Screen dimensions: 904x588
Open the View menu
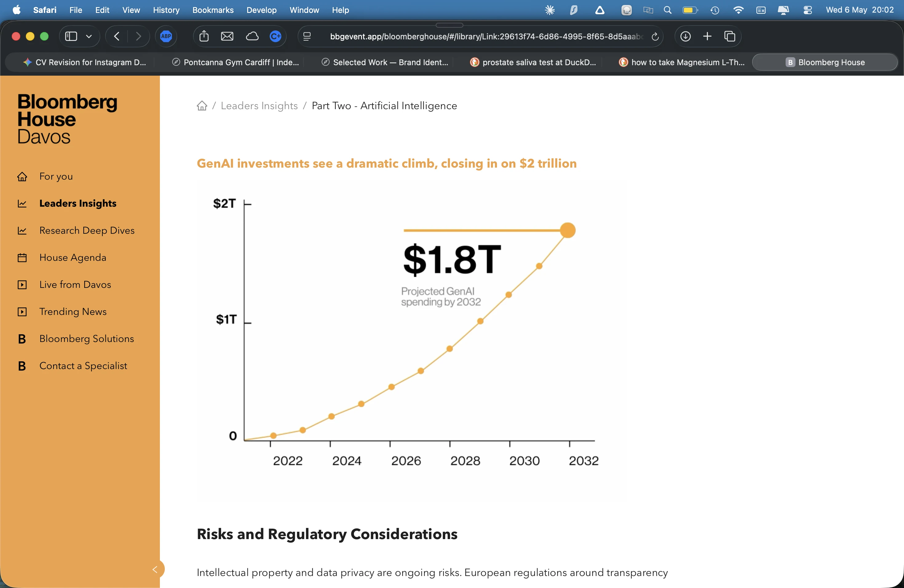[131, 10]
